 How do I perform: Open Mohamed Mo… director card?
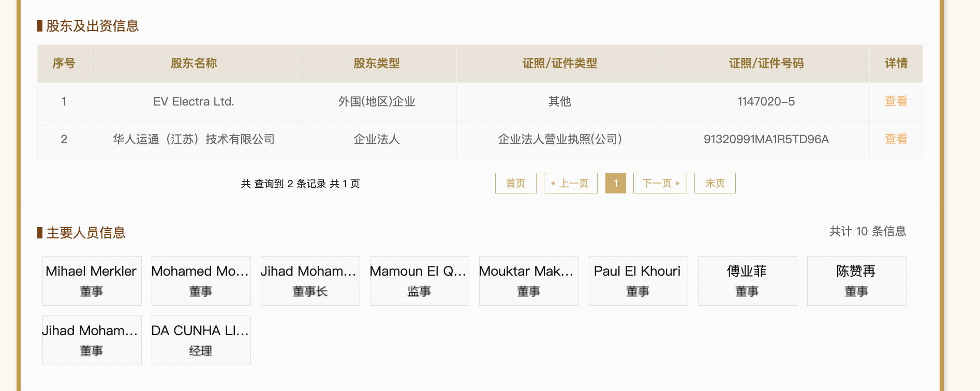[x=201, y=280]
